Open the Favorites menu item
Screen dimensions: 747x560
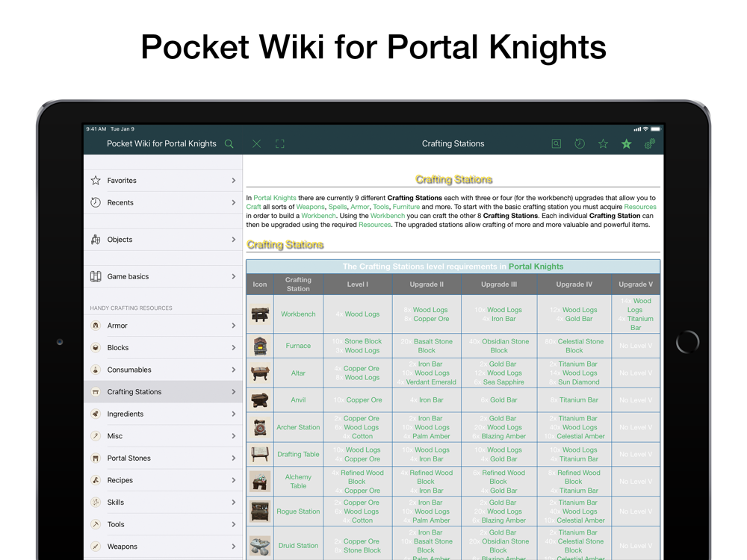pos(163,181)
